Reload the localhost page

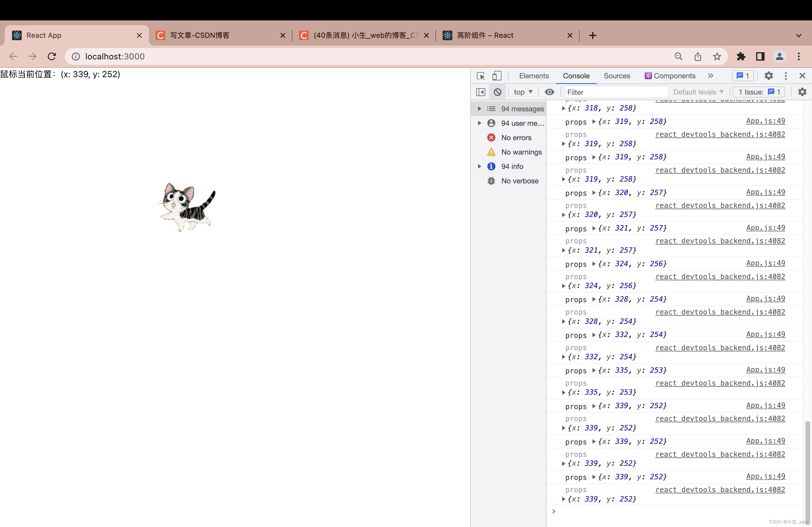[52, 56]
